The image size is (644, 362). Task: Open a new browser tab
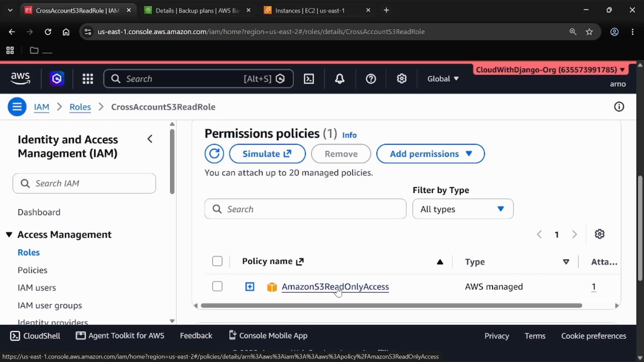(386, 10)
